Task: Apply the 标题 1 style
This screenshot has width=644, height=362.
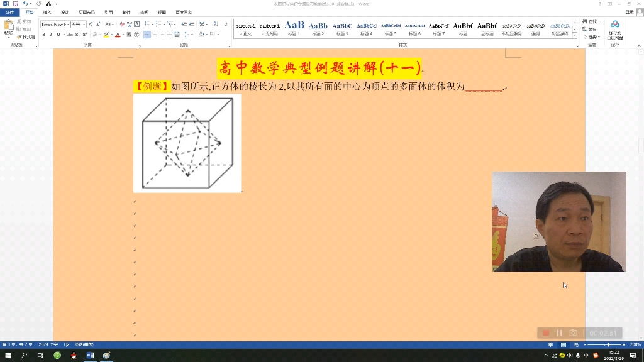Action: pyautogui.click(x=294, y=28)
